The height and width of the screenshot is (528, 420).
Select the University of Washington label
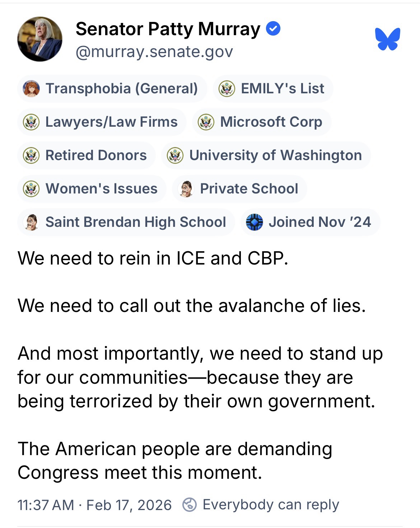click(x=275, y=155)
